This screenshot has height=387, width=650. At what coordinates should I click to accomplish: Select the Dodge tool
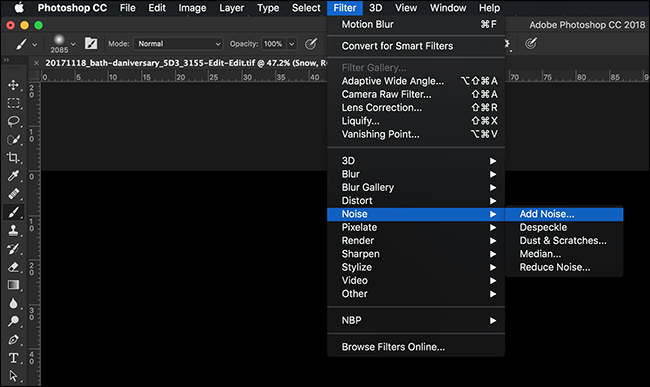[13, 321]
